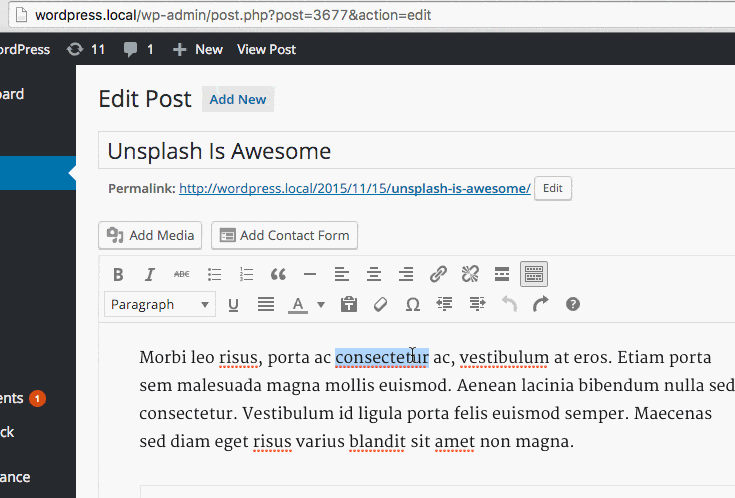
Task: Insert the Read More tag
Action: [502, 274]
